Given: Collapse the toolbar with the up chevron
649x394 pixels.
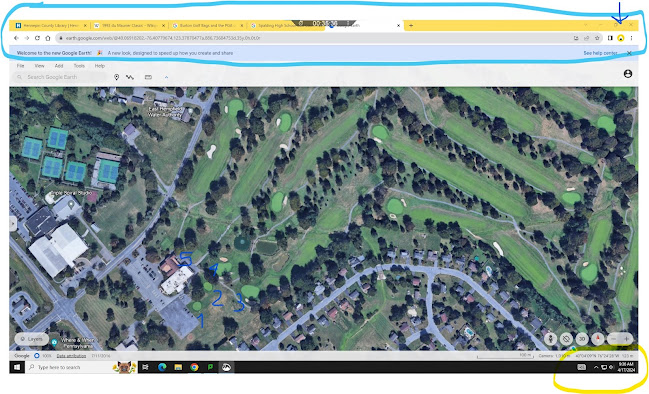Looking at the screenshot, I should click(166, 77).
